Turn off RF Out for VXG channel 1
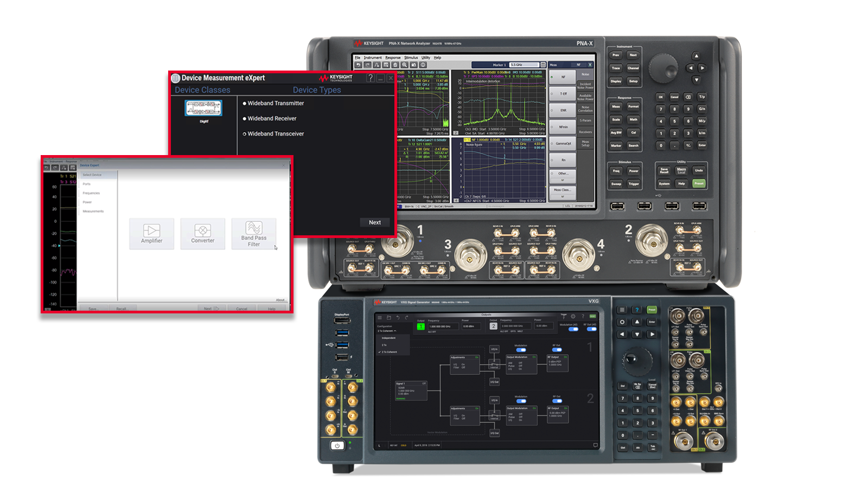 point(556,350)
